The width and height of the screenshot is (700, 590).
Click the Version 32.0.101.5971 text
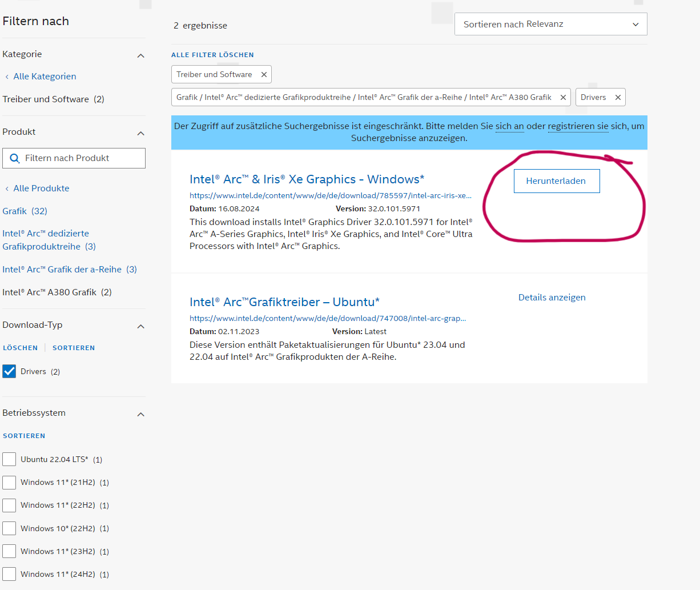point(378,209)
